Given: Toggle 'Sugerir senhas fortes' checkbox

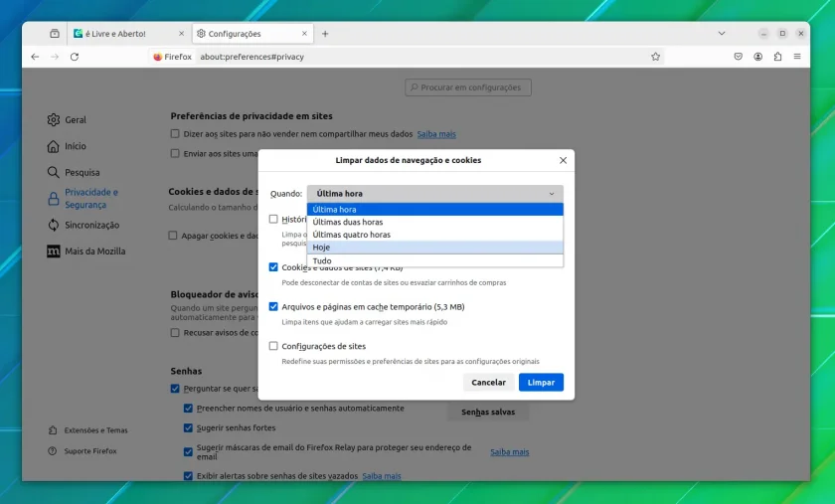Looking at the screenshot, I should 188,427.
